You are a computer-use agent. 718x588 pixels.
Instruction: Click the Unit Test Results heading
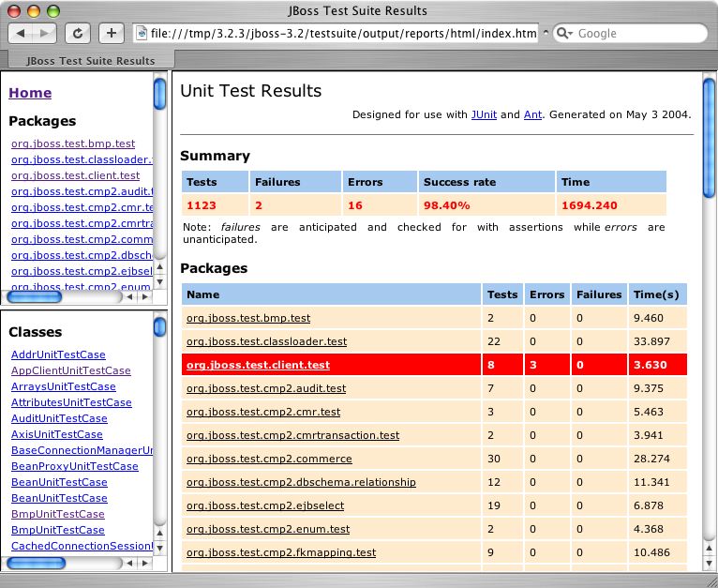click(251, 91)
